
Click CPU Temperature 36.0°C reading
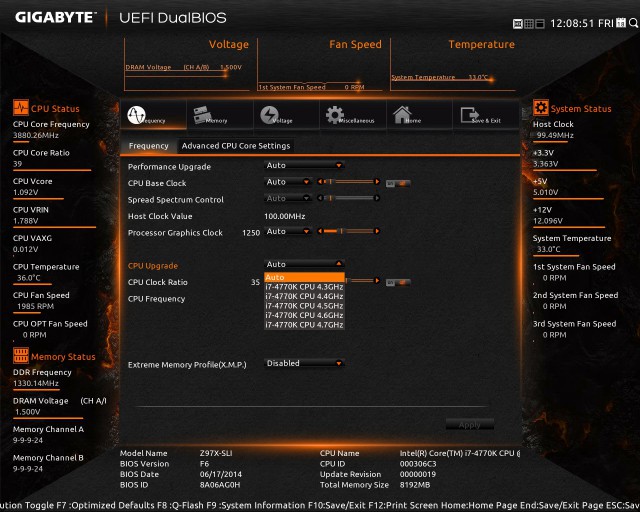[x=29, y=278]
